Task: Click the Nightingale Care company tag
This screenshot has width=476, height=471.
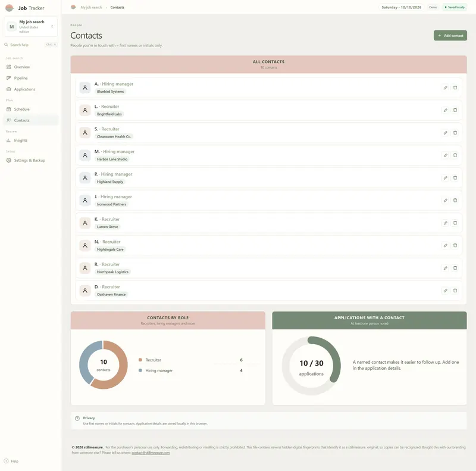Action: point(110,249)
